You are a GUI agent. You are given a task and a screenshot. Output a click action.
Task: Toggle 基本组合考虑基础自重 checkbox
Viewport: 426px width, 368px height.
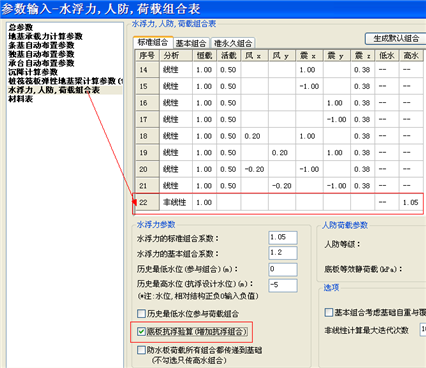(329, 312)
